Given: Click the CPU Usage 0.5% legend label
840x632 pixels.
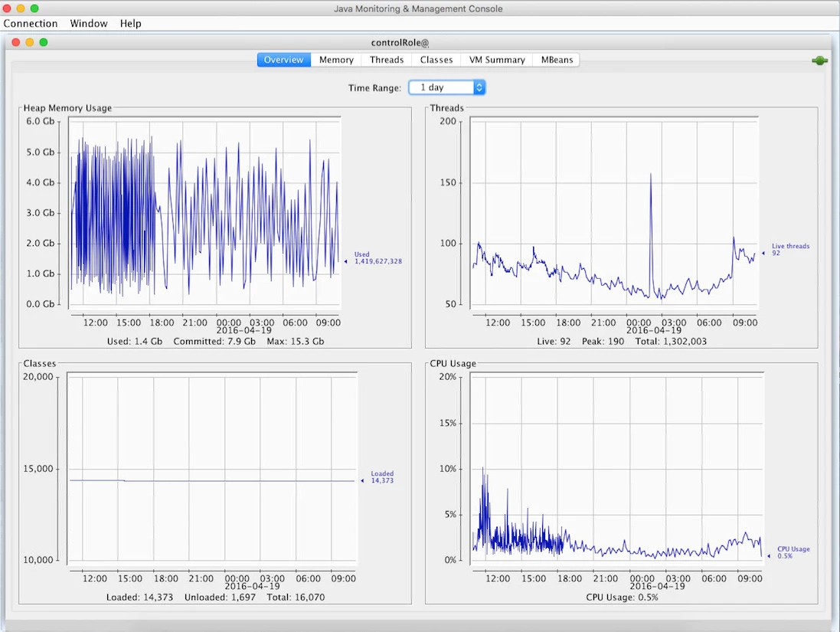Looking at the screenshot, I should point(793,552).
